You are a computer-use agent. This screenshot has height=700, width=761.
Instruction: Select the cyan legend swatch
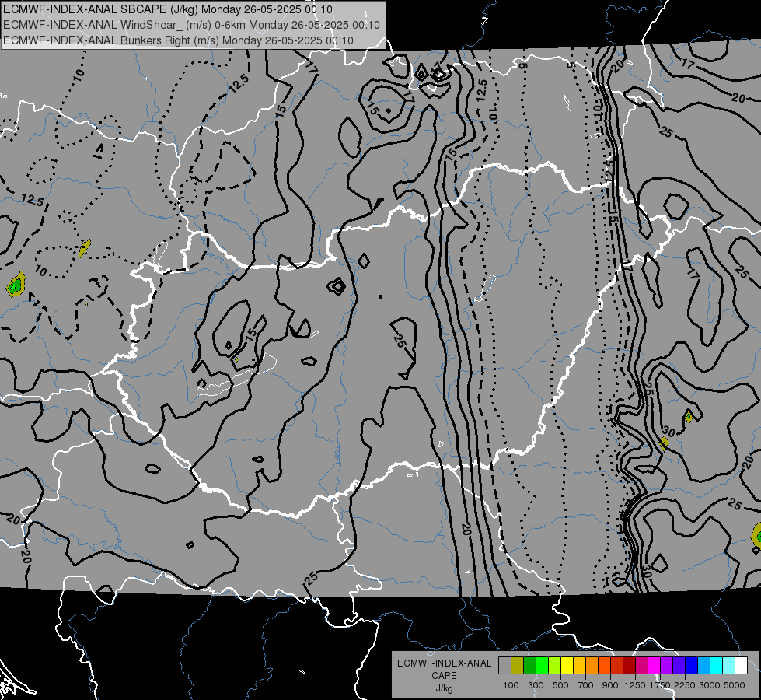tap(717, 666)
